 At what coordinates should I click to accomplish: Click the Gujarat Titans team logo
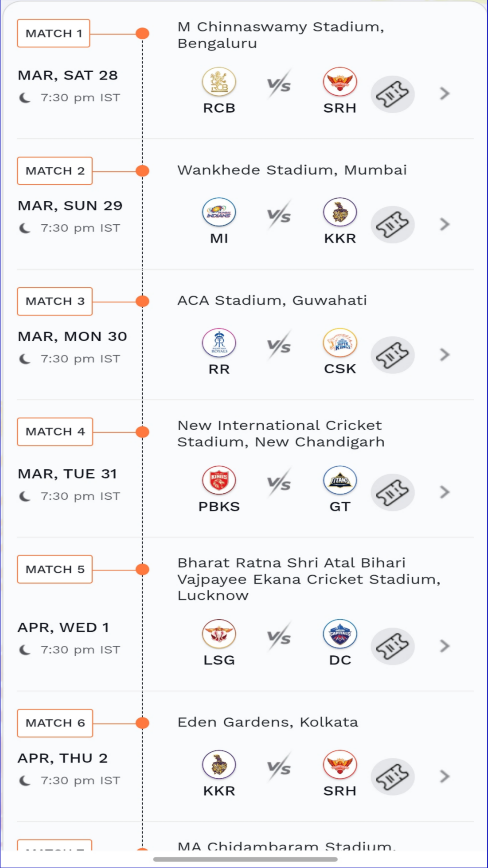pyautogui.click(x=340, y=480)
